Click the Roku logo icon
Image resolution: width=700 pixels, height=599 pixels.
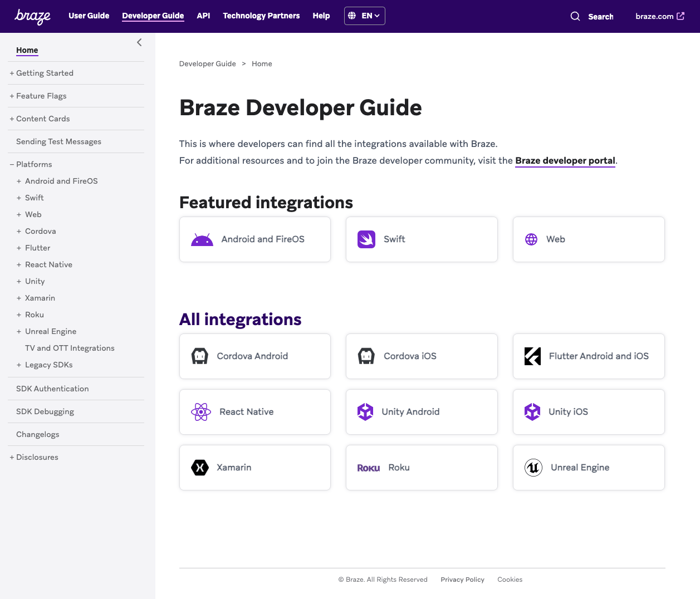369,468
